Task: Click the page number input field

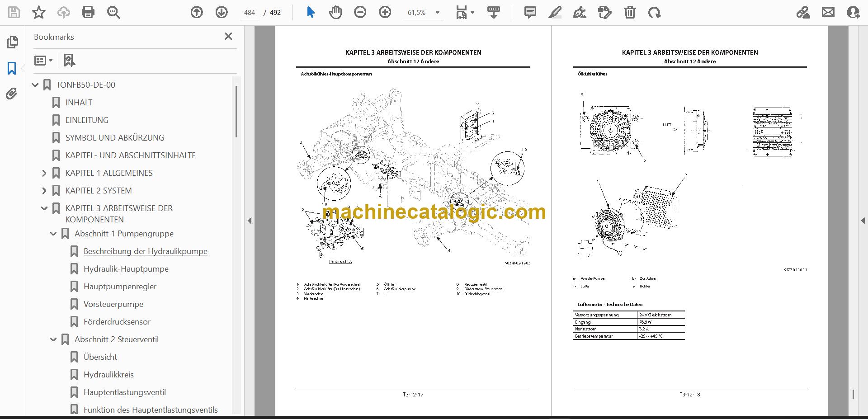Action: click(x=250, y=13)
